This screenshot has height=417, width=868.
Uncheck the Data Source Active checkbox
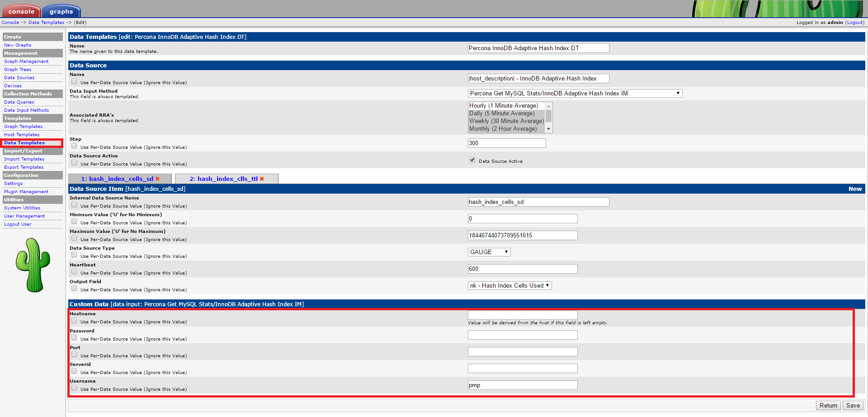(x=472, y=160)
